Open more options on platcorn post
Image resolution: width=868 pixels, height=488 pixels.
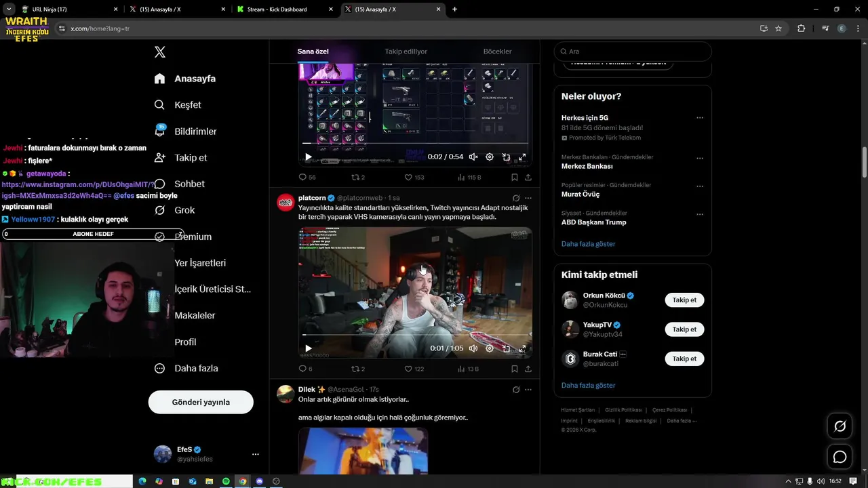pos(528,199)
